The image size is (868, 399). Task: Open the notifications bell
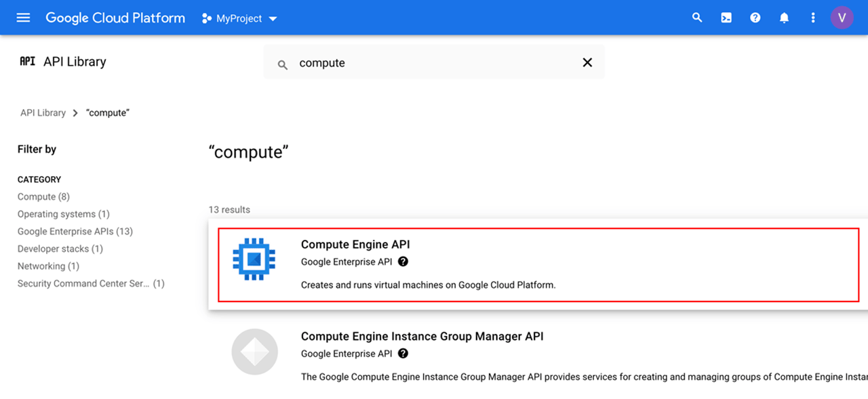click(784, 18)
